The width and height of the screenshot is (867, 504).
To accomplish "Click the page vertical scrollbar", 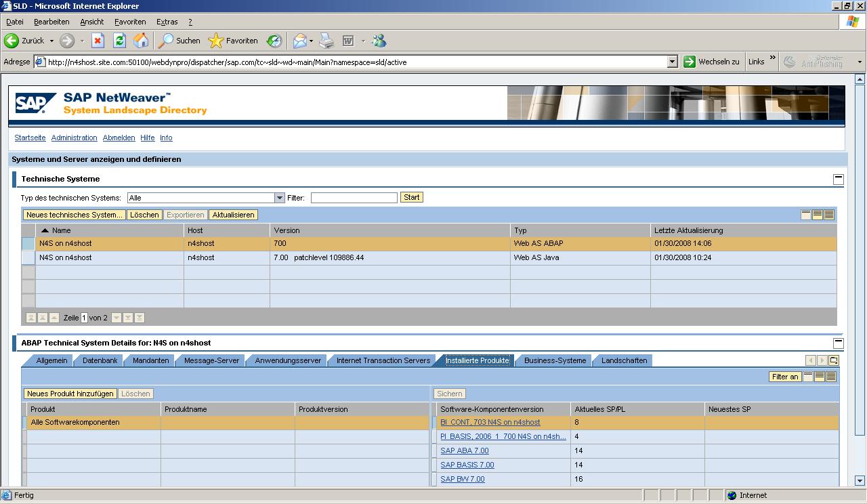I will [x=860, y=271].
